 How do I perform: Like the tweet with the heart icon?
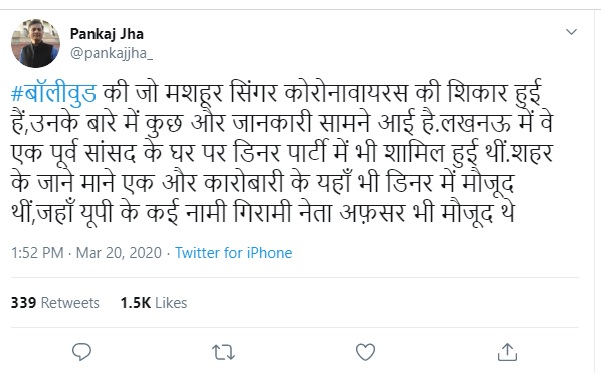click(x=365, y=352)
